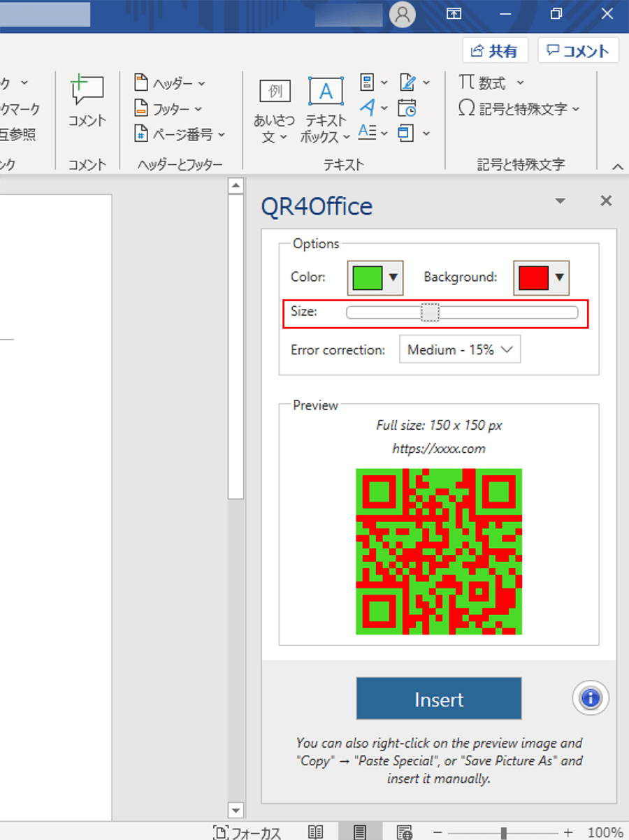The height and width of the screenshot is (840, 629).
Task: Open the drop cap icon dropdown
Action: [x=374, y=131]
